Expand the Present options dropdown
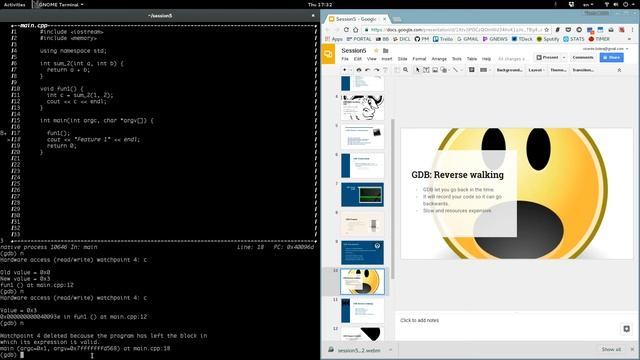Viewport: 640px width, 360px height. [564, 58]
